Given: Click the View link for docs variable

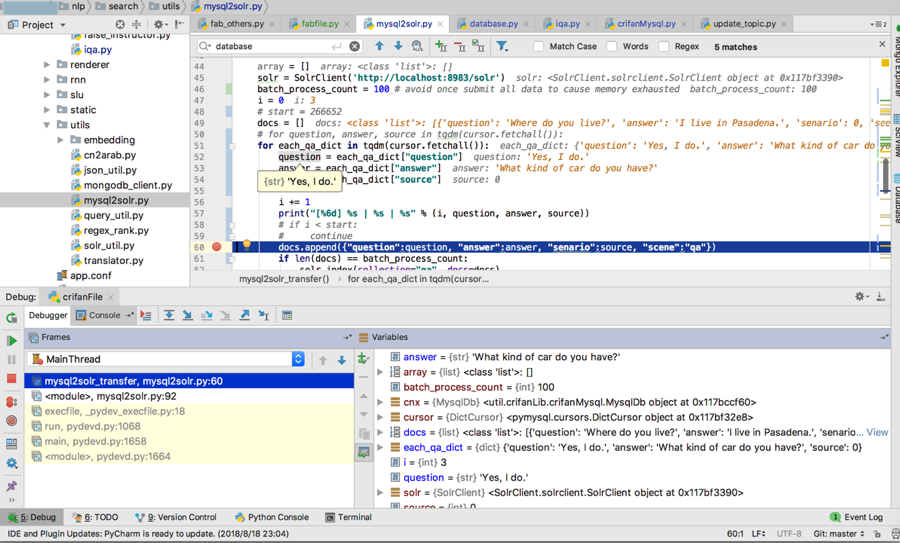Looking at the screenshot, I should pos(877,433).
